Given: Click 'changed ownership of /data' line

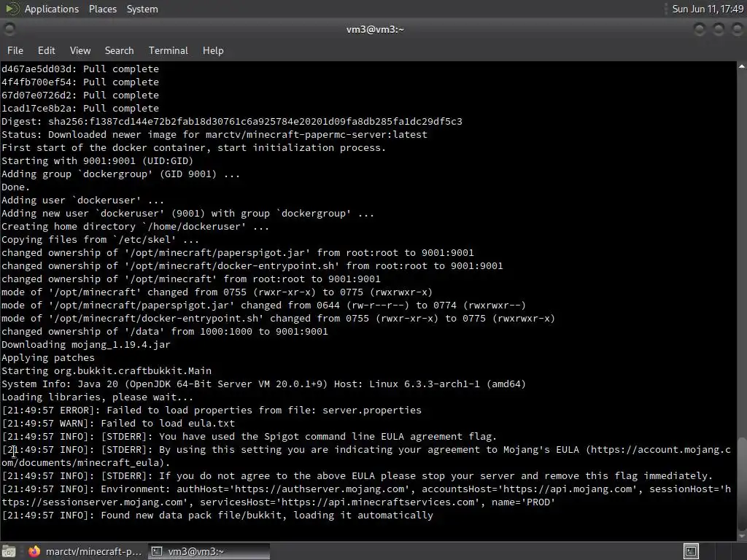Looking at the screenshot, I should pyautogui.click(x=165, y=332).
